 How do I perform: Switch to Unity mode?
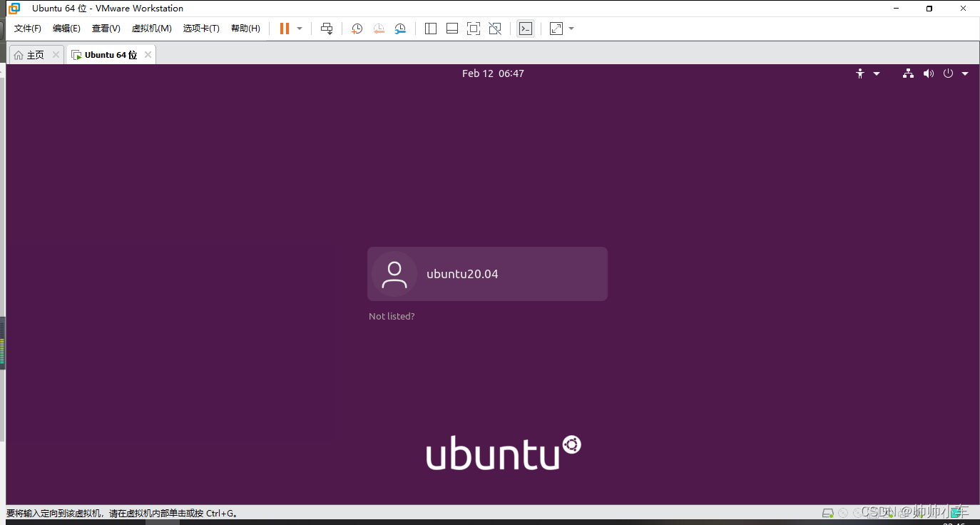pos(494,29)
